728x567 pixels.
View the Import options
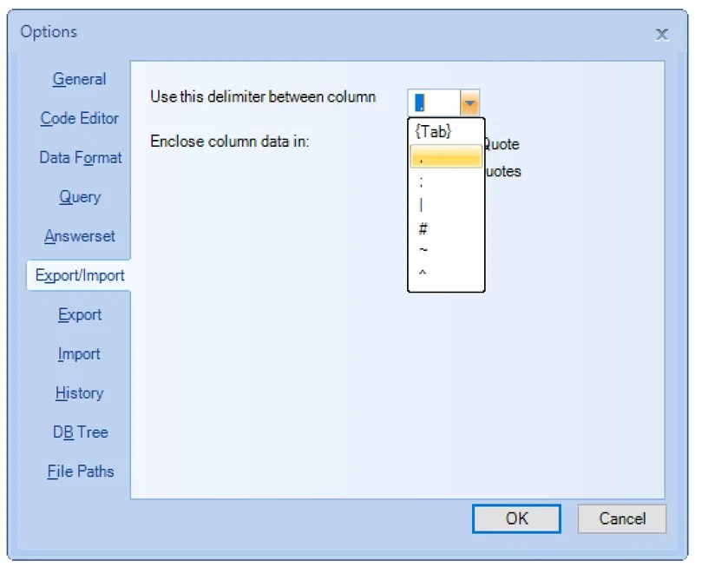(x=79, y=353)
